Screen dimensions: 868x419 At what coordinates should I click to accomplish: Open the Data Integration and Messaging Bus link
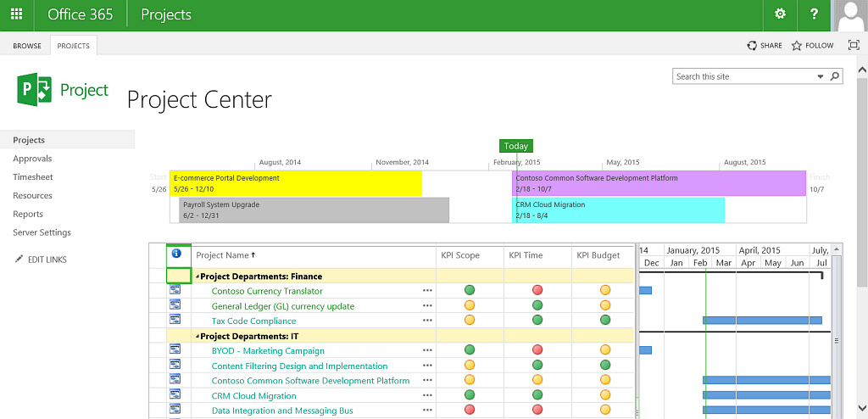282,411
